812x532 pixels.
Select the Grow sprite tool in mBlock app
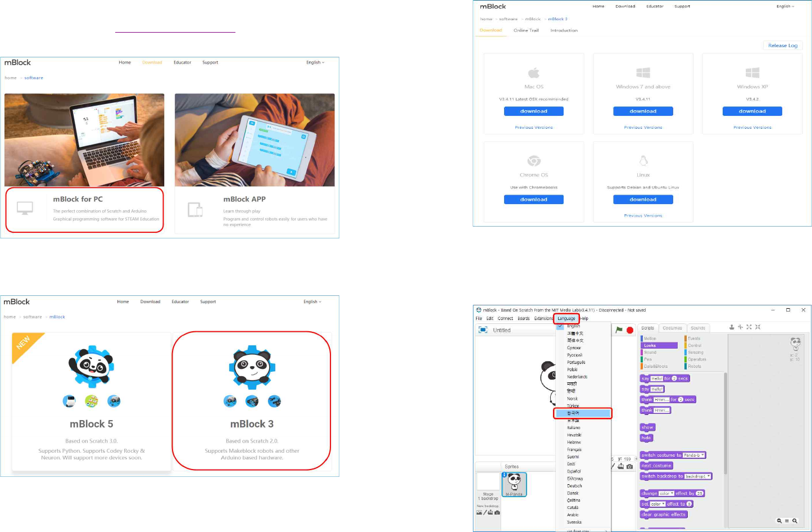point(749,327)
